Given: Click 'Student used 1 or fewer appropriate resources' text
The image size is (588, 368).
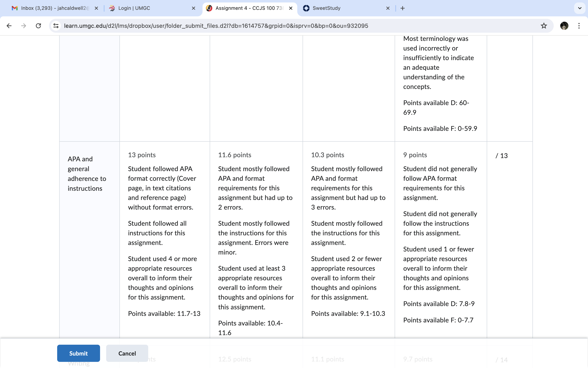Looking at the screenshot, I should [x=439, y=268].
